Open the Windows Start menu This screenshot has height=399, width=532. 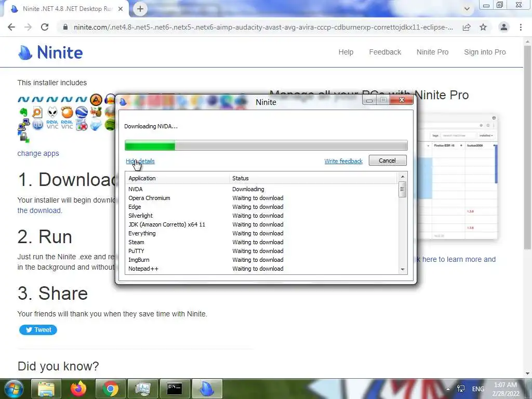pyautogui.click(x=14, y=389)
